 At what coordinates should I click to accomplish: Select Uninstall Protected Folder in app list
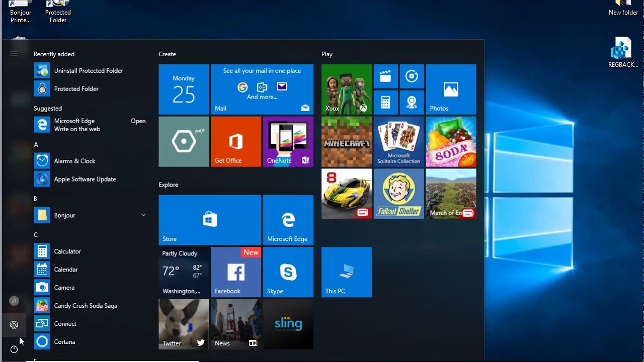[x=91, y=71]
